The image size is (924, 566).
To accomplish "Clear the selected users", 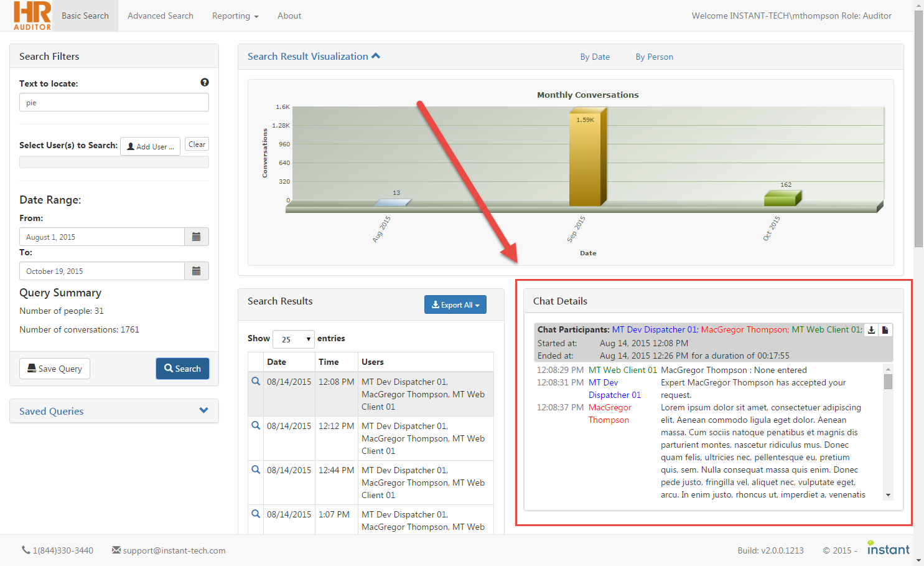I will coord(197,144).
